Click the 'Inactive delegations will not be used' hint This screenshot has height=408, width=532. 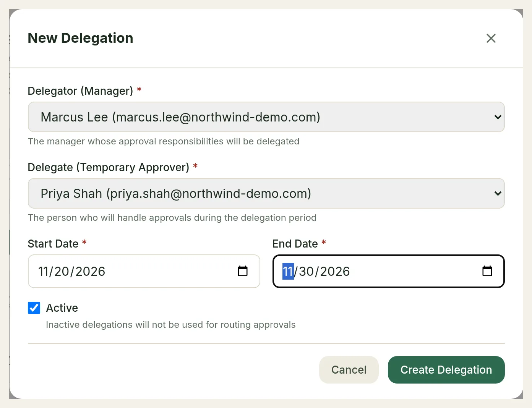[x=171, y=325]
